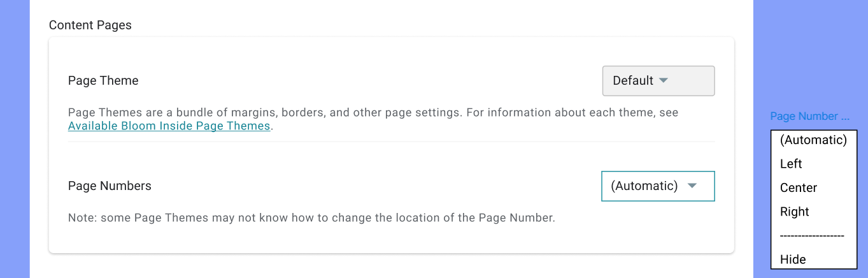Open the Page Theme Default dropdown

pyautogui.click(x=658, y=81)
